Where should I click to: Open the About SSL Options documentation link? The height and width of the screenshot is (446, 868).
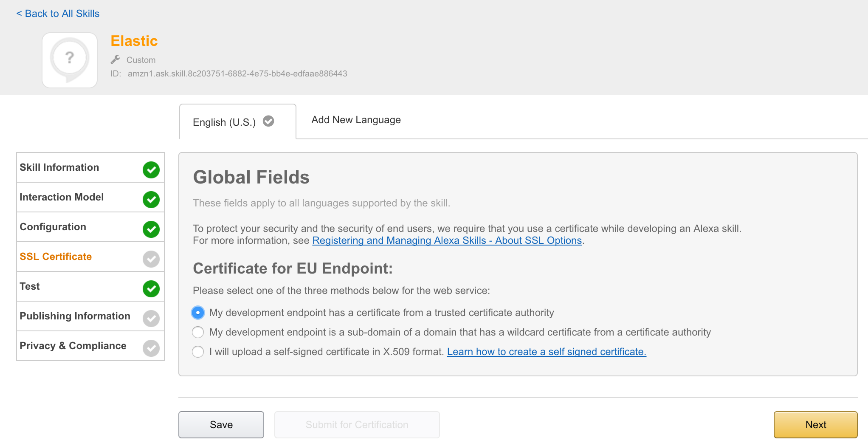447,240
